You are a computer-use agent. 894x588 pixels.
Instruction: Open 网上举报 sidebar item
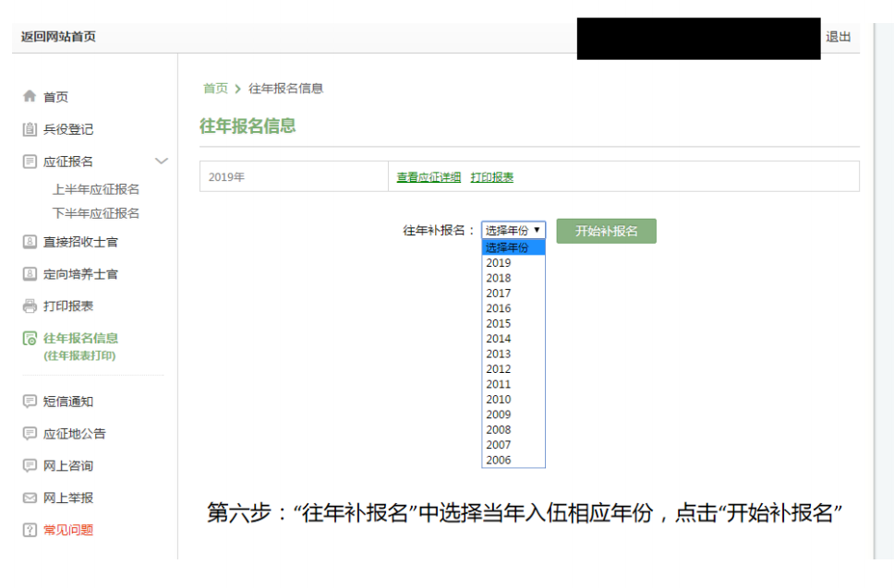tap(68, 498)
